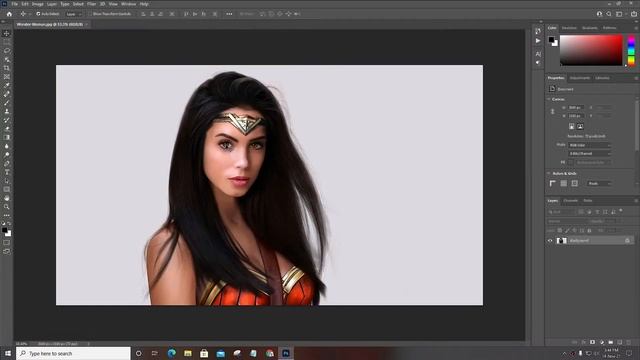Select the Hand tool
Image resolution: width=640 pixels, height=360 pixels.
tap(7, 198)
